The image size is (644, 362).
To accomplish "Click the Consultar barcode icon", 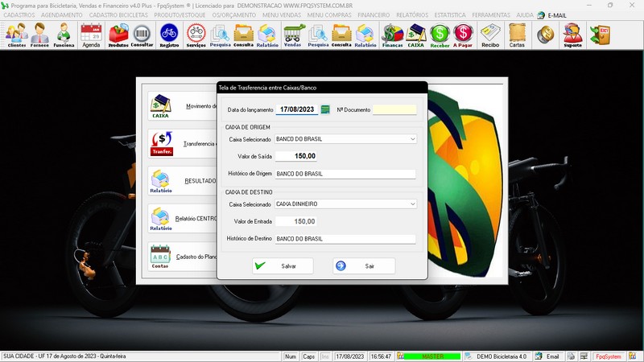I will [x=142, y=35].
